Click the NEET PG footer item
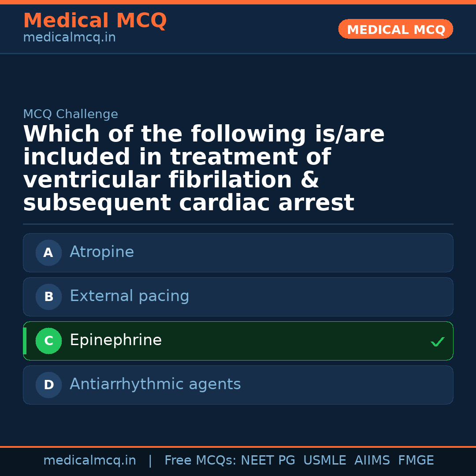This screenshot has height=476, width=476. pos(268,460)
